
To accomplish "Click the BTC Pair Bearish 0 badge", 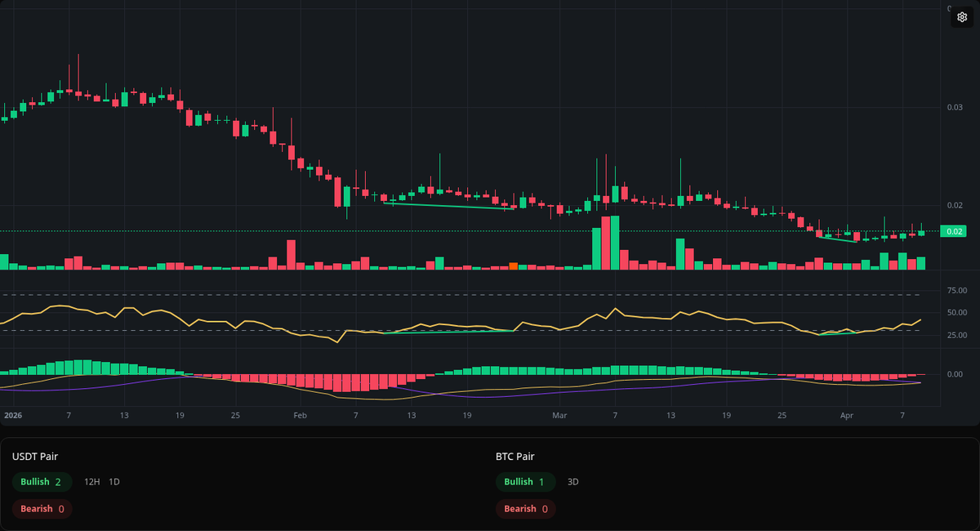I will pos(525,509).
